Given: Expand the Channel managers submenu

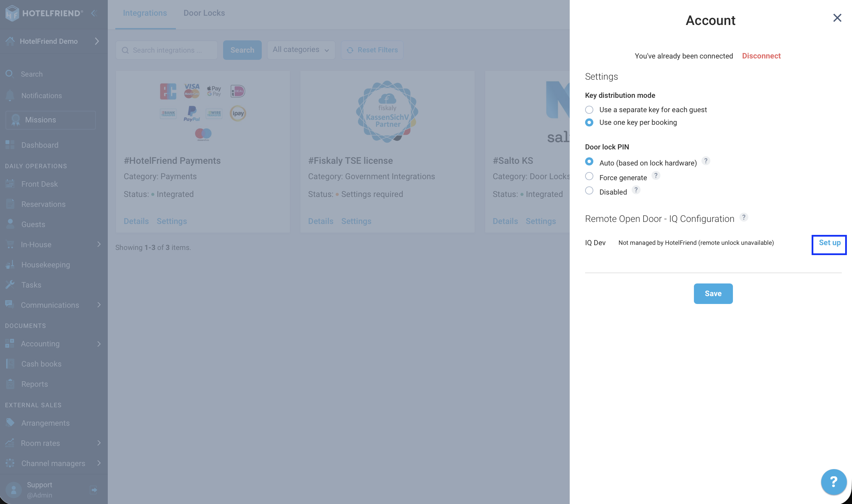Looking at the screenshot, I should coord(99,463).
